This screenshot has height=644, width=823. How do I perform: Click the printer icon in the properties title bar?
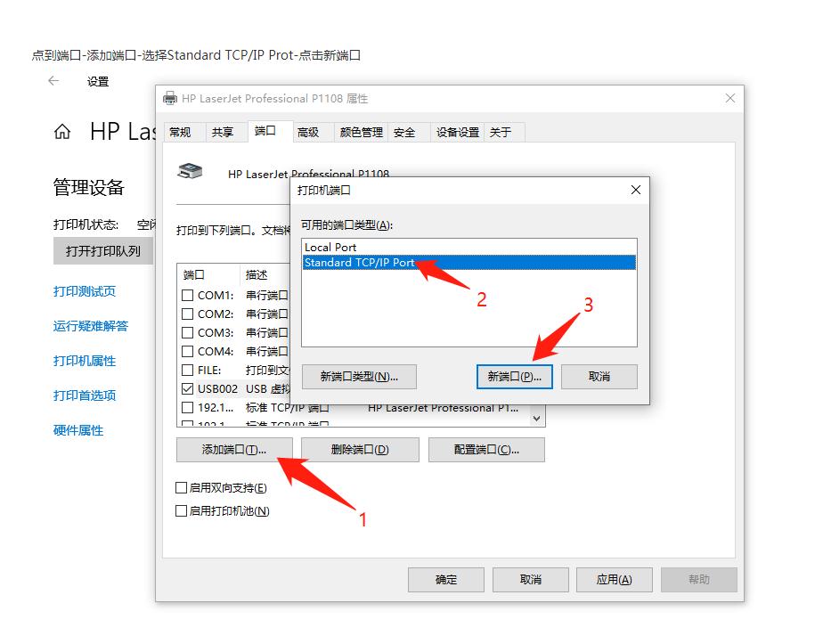point(170,98)
